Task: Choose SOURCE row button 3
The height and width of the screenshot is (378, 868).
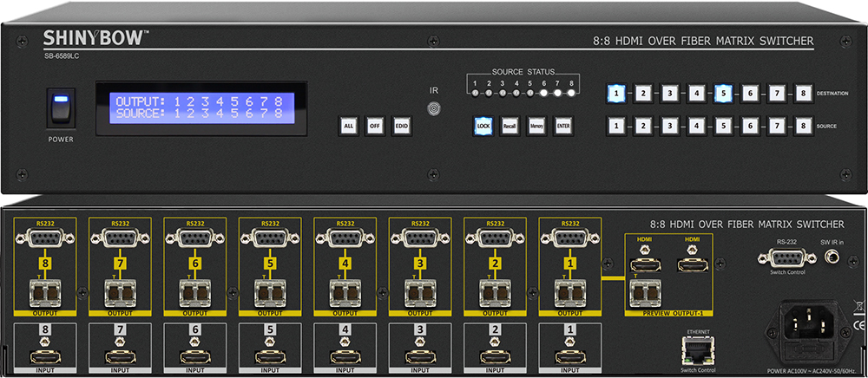Action: tap(669, 126)
